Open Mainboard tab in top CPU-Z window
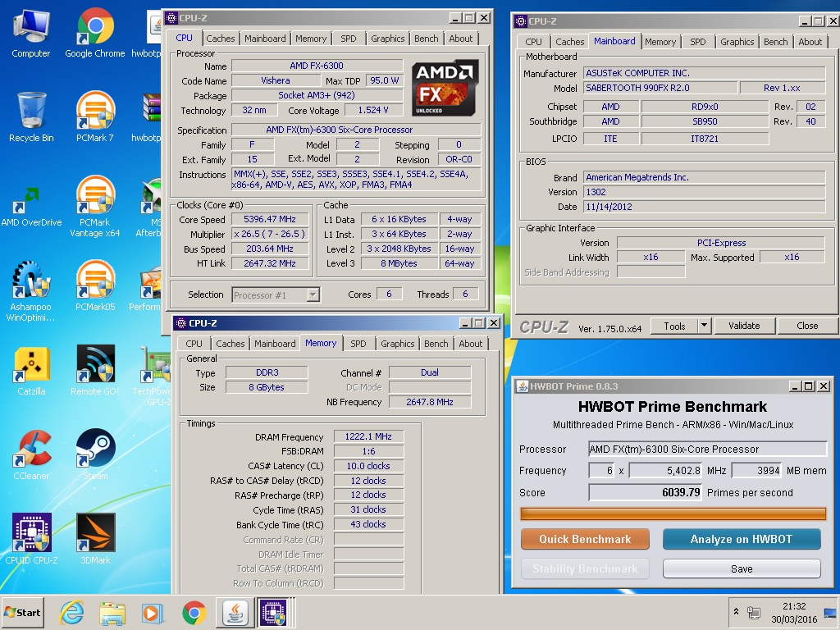 tap(265, 39)
